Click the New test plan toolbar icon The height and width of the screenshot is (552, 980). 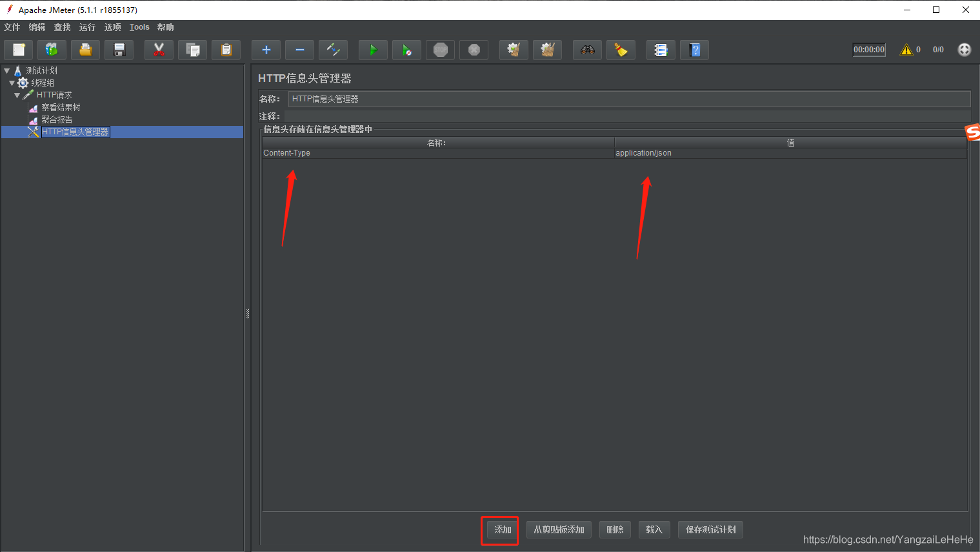(19, 50)
